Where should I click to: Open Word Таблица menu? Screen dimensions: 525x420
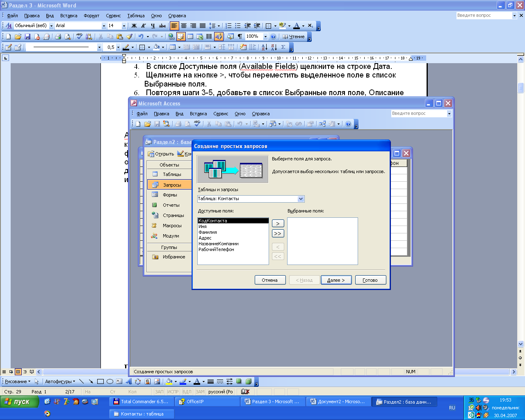(136, 16)
